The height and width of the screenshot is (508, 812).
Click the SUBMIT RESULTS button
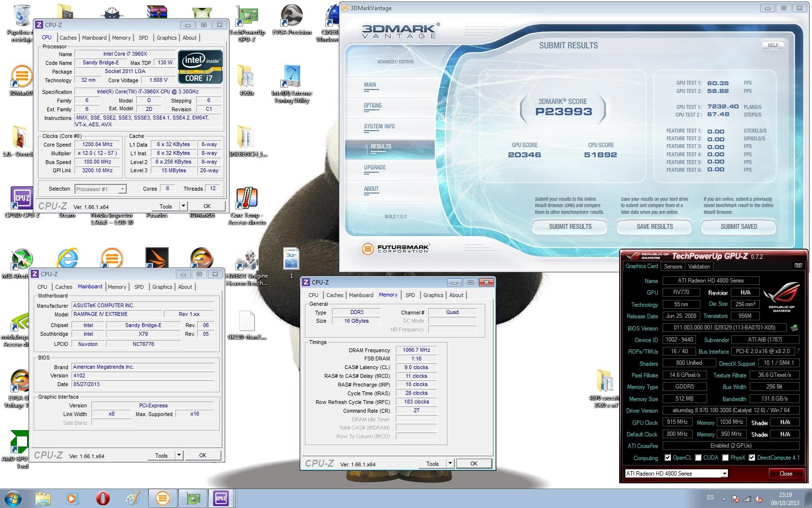pyautogui.click(x=570, y=226)
